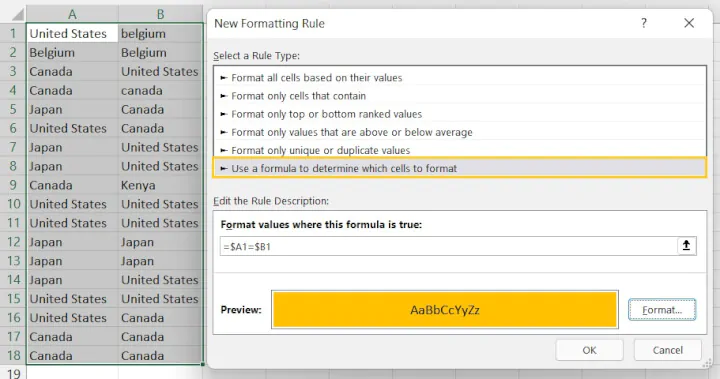
Task: Cancel the new formatting rule
Action: (x=668, y=351)
